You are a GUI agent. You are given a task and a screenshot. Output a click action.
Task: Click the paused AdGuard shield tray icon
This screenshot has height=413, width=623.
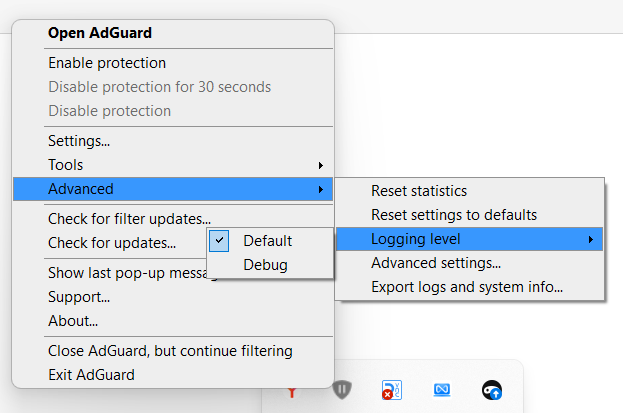click(x=342, y=390)
